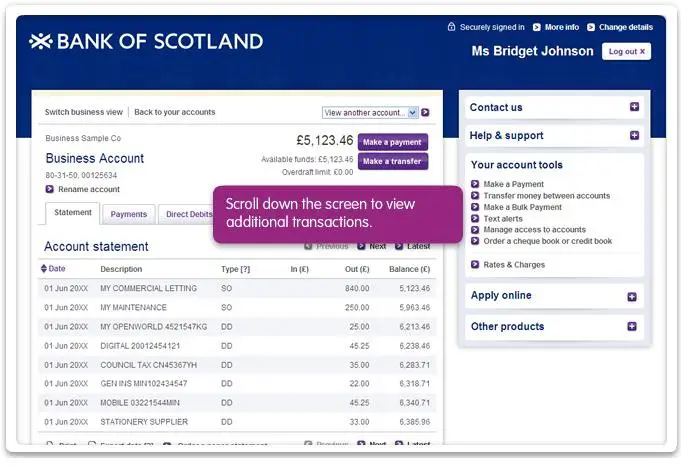Select the MOBILE 03221544MIN transaction
This screenshot has height=470, width=681.
[x=237, y=403]
